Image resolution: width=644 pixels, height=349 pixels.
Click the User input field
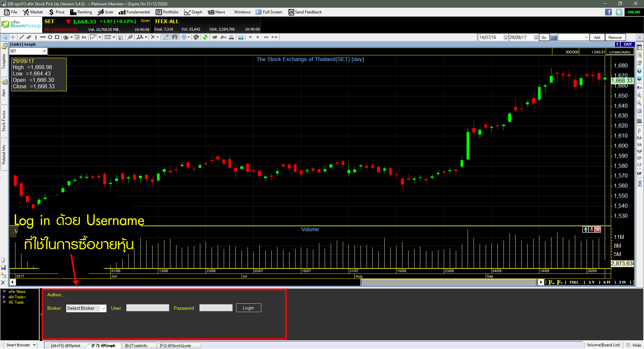pyautogui.click(x=148, y=308)
